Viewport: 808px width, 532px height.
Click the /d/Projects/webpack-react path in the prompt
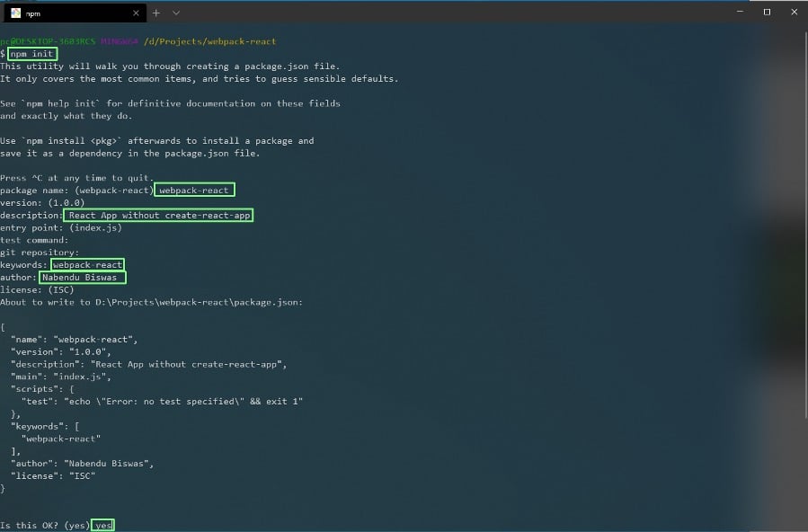212,41
